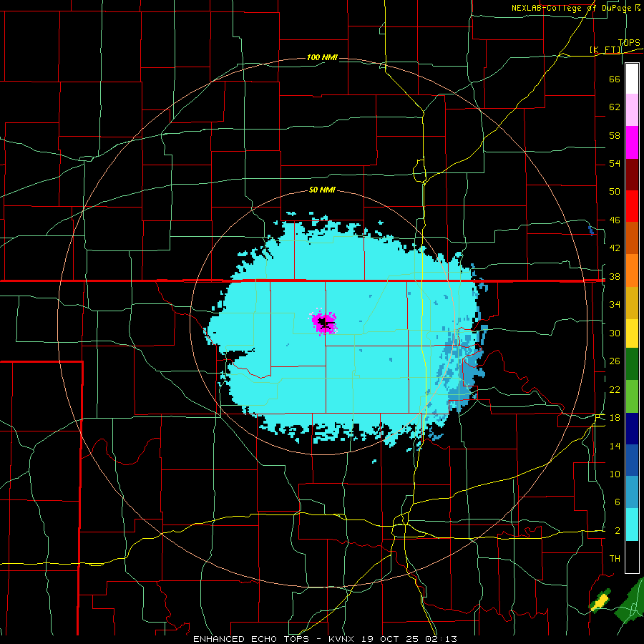Click the magenta echo at the radar center
The height and width of the screenshot is (644, 644).
click(x=324, y=323)
